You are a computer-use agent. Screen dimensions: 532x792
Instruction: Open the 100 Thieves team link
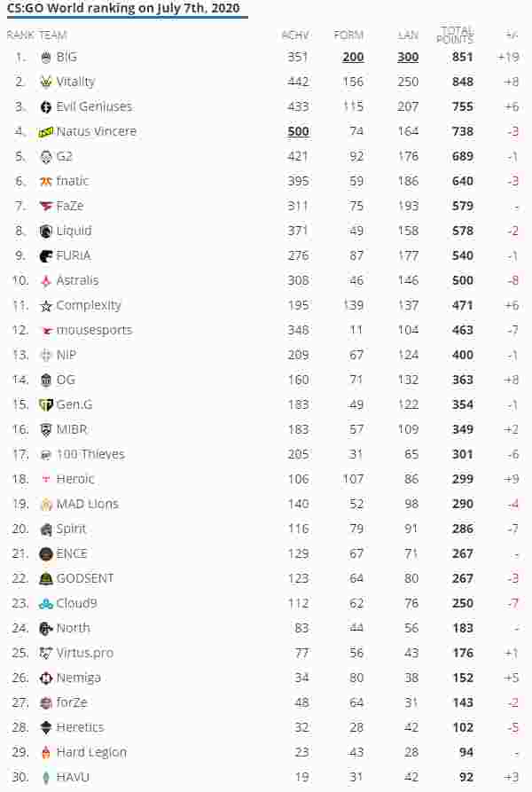[x=90, y=455]
